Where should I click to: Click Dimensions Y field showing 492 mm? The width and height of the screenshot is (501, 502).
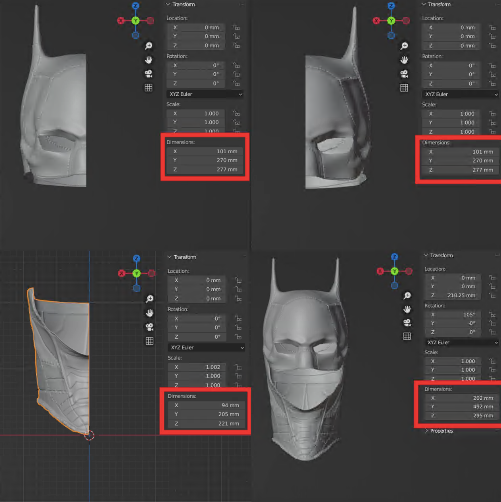462,407
